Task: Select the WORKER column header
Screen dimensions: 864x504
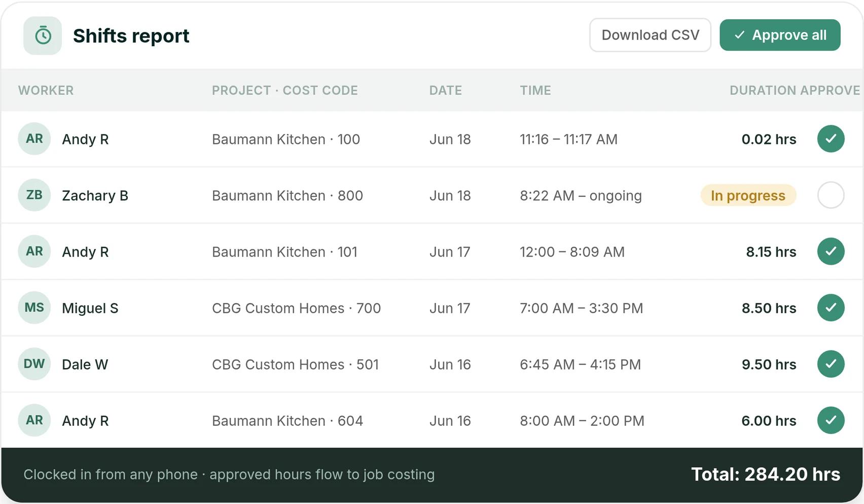Action: coord(46,90)
